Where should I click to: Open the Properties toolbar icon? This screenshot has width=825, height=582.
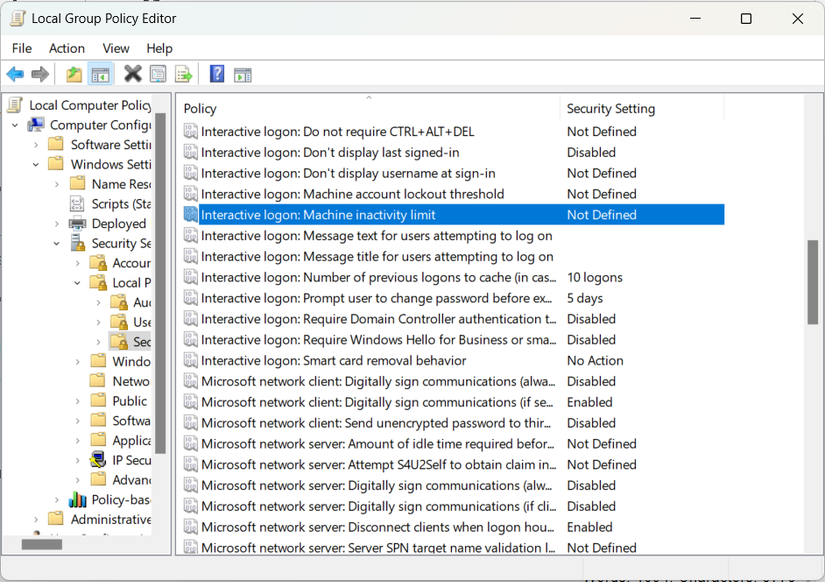point(157,73)
